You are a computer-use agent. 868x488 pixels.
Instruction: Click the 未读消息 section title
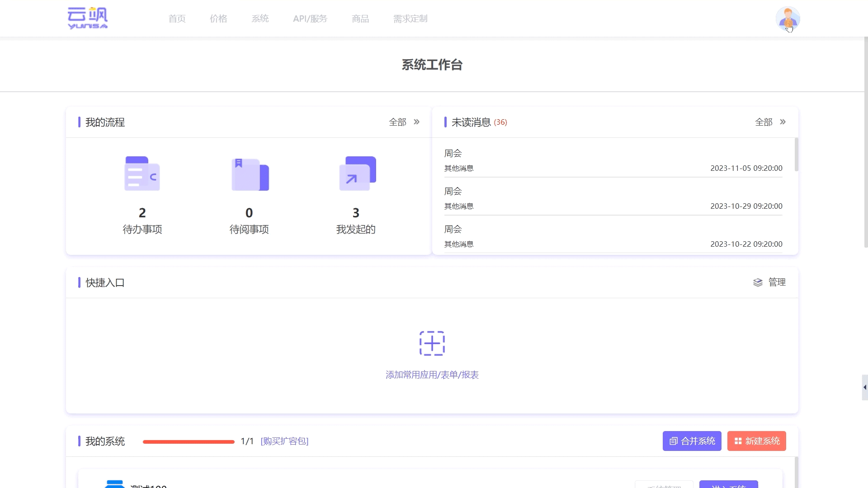point(471,122)
